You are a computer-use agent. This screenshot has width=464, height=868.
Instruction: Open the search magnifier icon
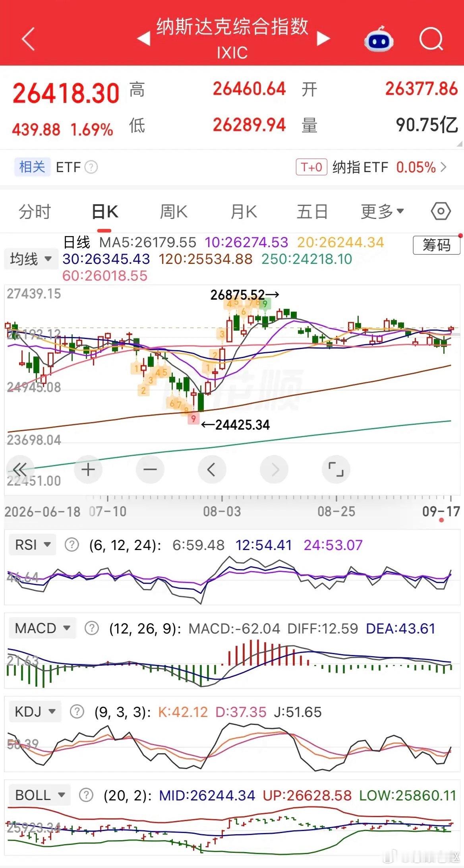point(431,39)
